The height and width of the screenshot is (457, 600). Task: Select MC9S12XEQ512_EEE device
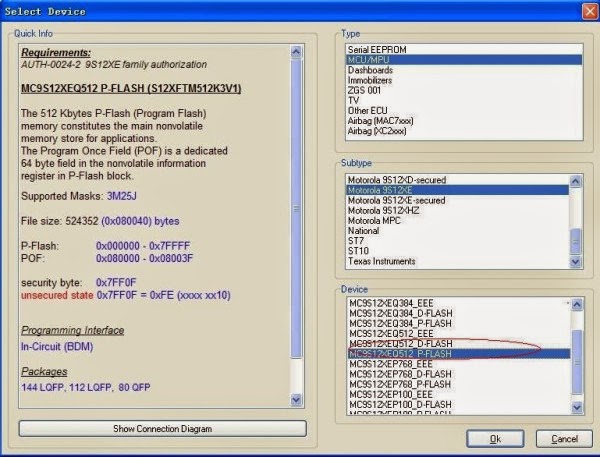[x=459, y=333]
